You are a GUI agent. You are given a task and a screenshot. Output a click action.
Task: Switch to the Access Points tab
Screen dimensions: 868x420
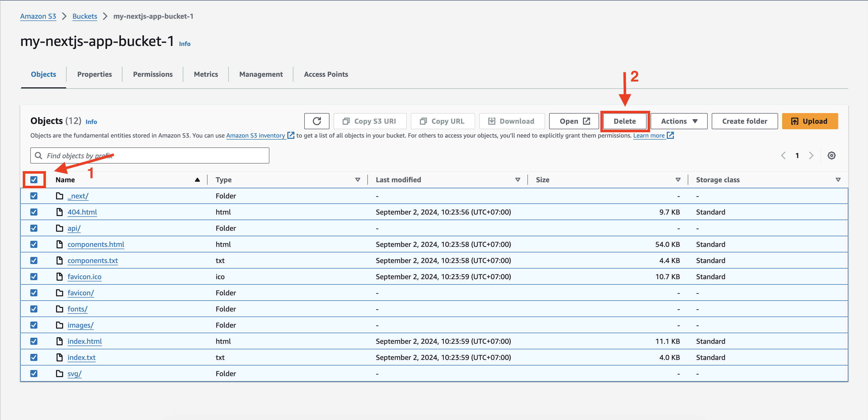point(326,74)
